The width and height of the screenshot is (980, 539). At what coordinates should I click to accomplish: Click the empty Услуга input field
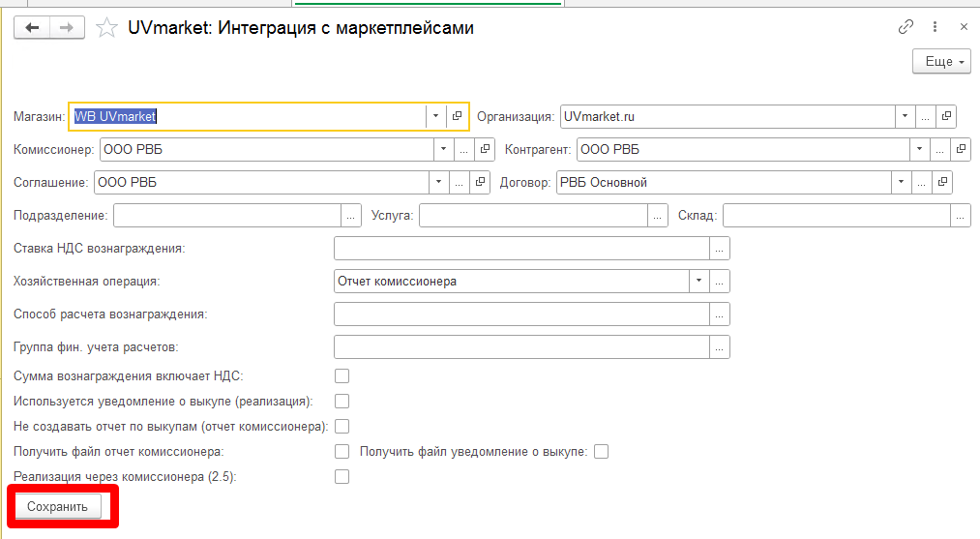coord(533,216)
